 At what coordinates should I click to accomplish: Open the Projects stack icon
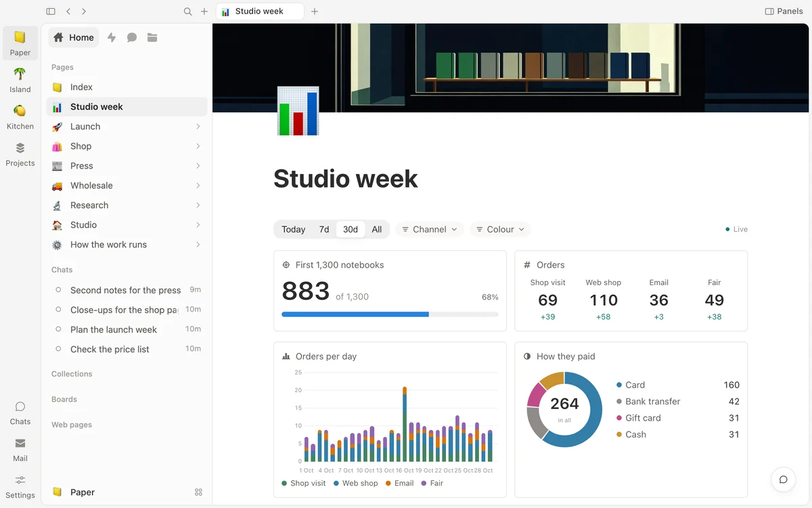click(x=20, y=154)
